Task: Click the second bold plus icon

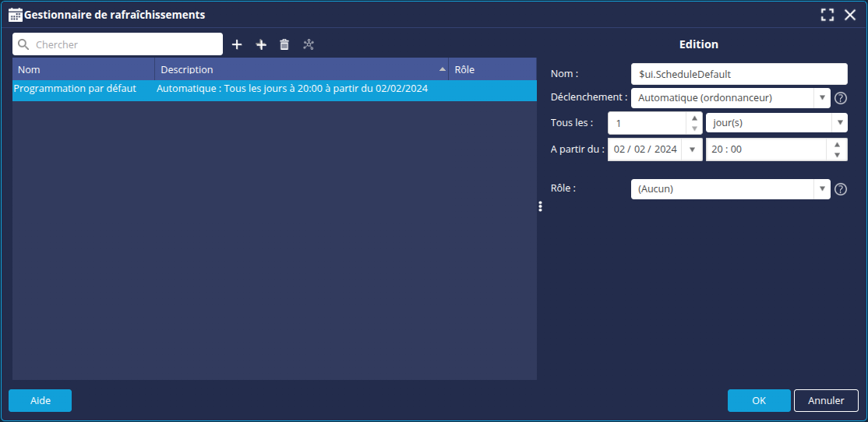Action: 261,45
